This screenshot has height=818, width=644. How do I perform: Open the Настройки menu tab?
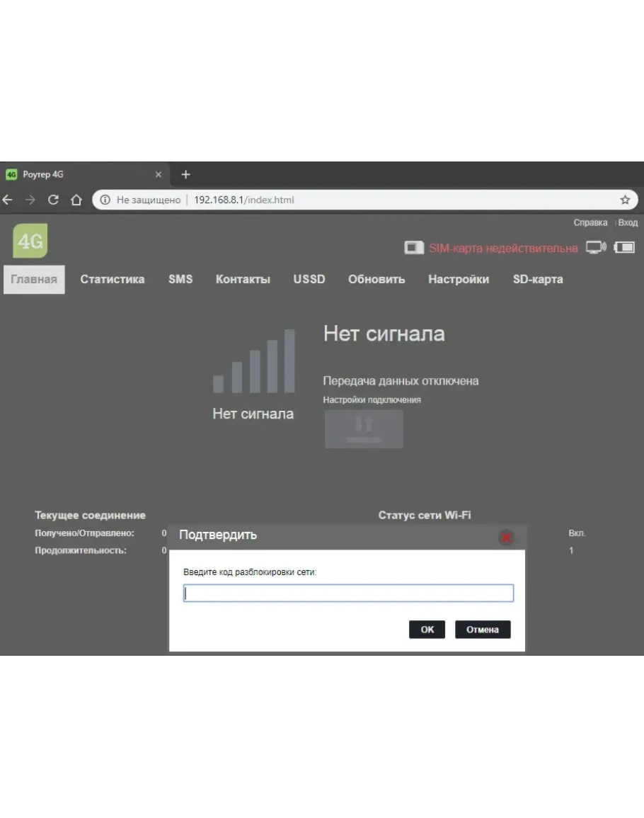tap(459, 279)
